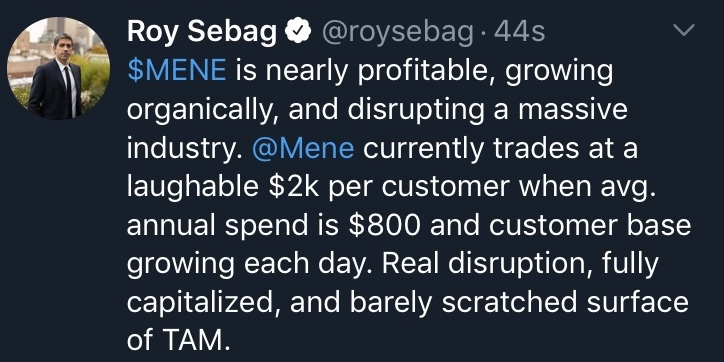Screen dimensions: 724x362
Task: Click 'growing each day' text
Action: [250, 265]
